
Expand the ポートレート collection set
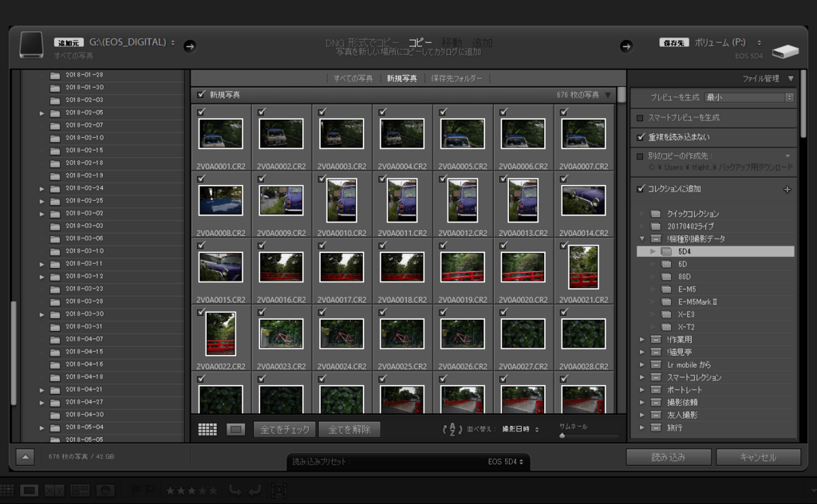coord(642,390)
